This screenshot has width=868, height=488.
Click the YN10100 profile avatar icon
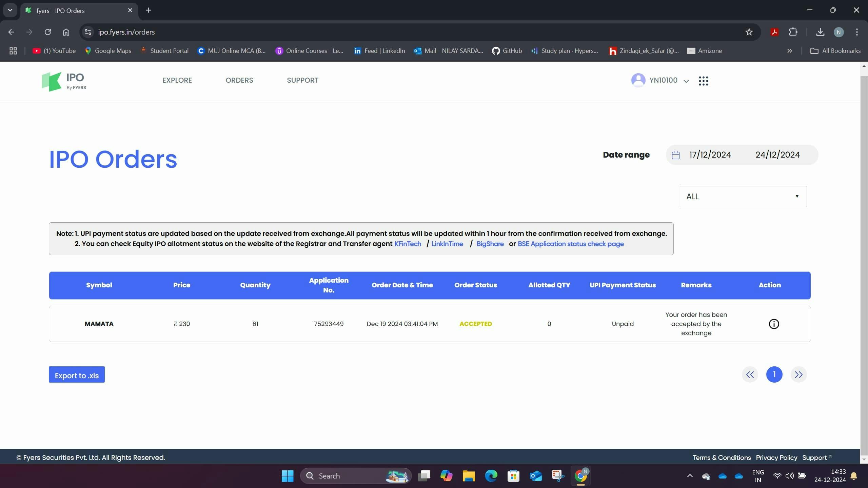coord(639,80)
